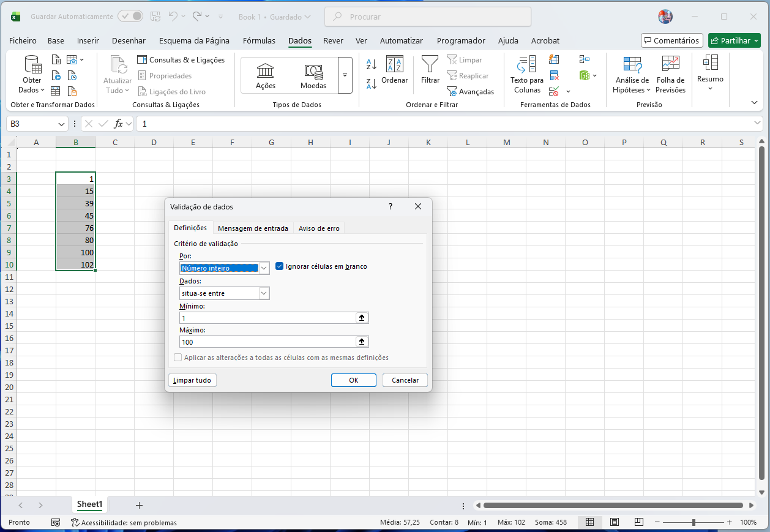Sort ascending A to Z
Screen dimensions: 770x532
point(371,64)
